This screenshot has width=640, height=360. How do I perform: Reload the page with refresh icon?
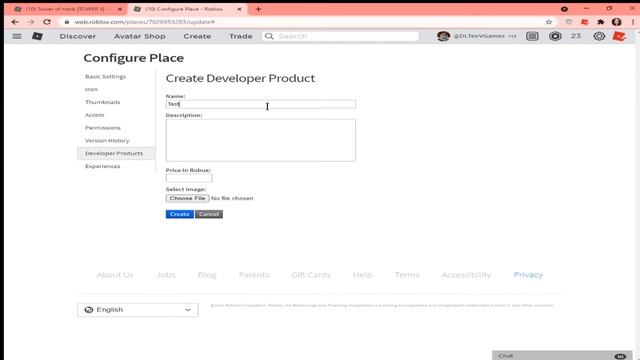(47, 22)
